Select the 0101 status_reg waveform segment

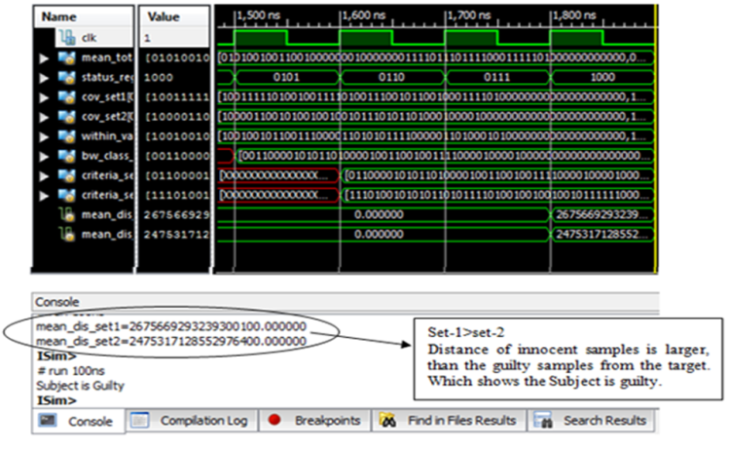pos(287,77)
